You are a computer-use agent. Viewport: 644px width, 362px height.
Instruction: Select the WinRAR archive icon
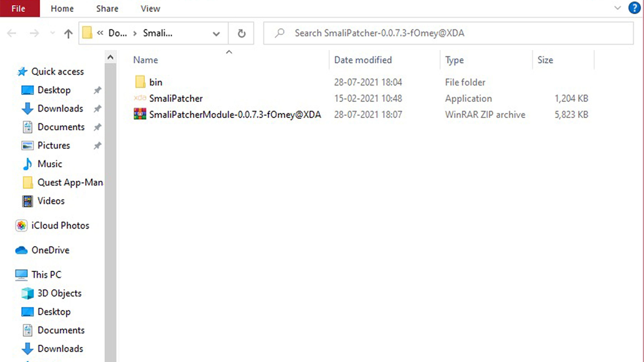(140, 114)
